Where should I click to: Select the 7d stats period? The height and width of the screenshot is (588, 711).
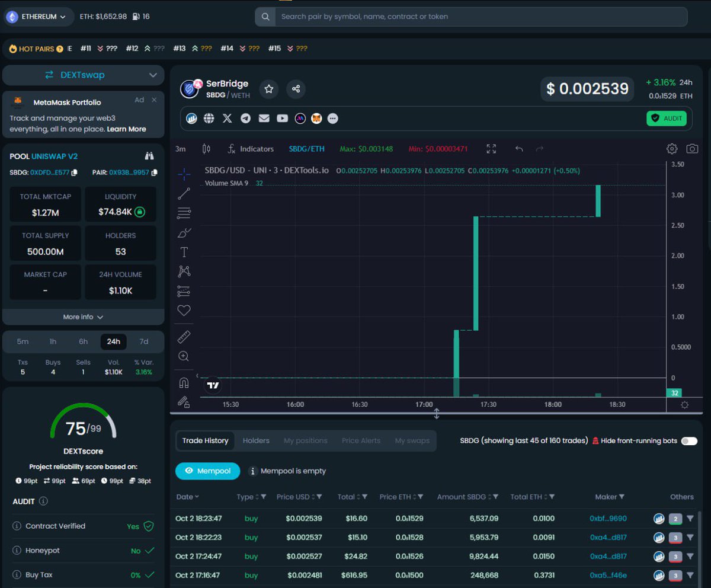point(144,341)
